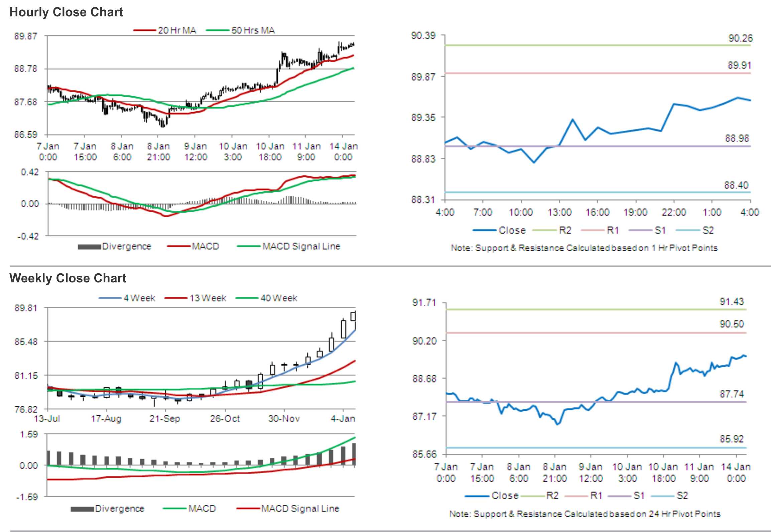Screen dimensions: 771x532
Task: Select Divergence legend in hourly MACD chart
Action: click(x=114, y=246)
